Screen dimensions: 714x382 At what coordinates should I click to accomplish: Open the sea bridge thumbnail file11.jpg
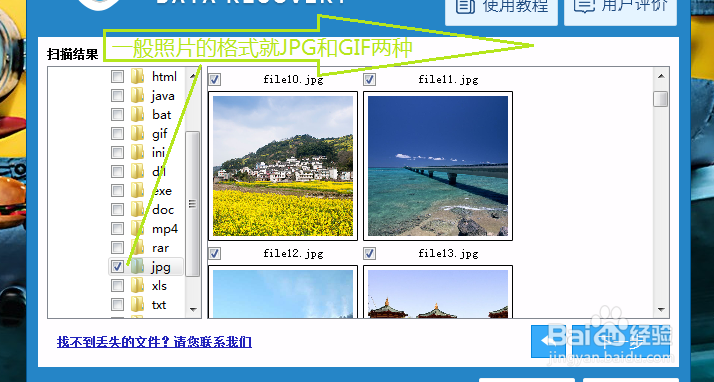pos(438,166)
